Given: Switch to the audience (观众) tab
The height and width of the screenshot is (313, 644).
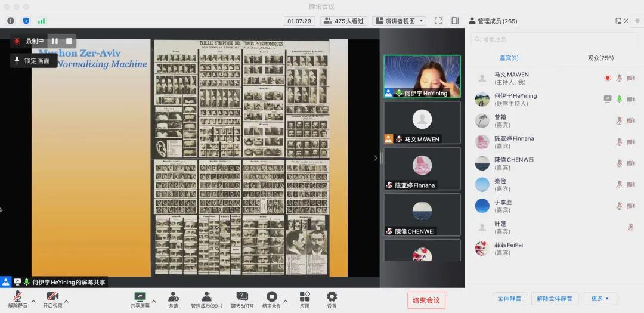Looking at the screenshot, I should (600, 58).
